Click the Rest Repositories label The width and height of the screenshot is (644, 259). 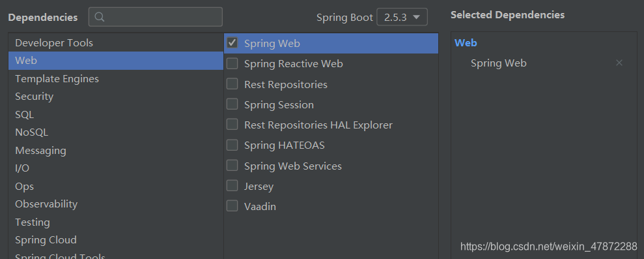coord(286,84)
